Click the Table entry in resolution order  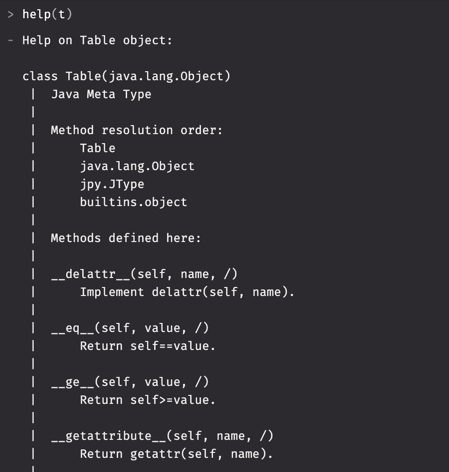pos(98,148)
